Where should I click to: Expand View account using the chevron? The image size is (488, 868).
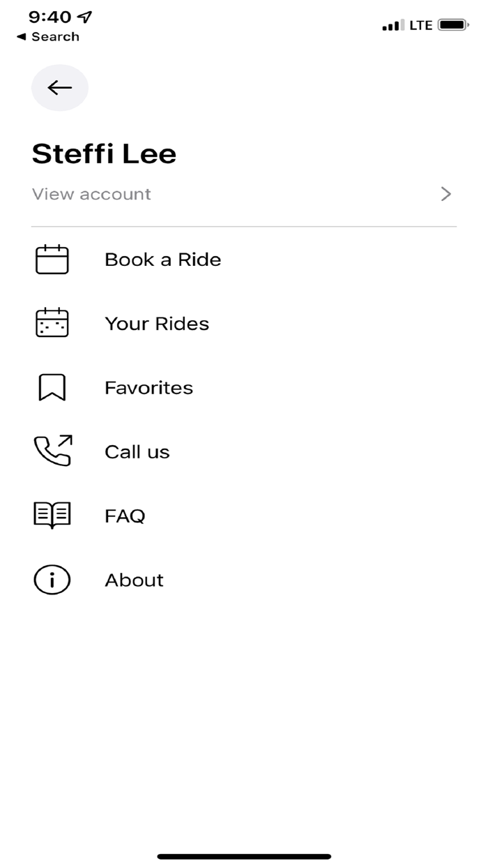[445, 194]
